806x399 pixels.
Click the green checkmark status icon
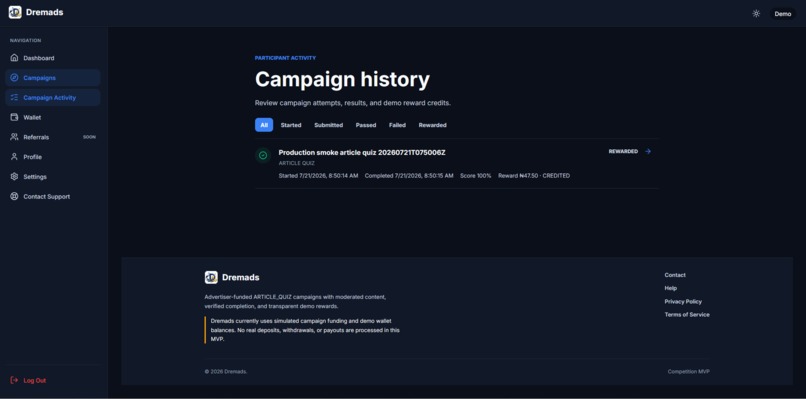[263, 155]
